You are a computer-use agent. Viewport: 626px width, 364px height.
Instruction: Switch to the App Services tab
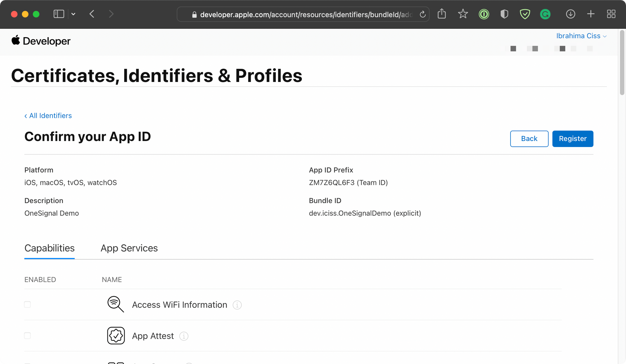pos(129,248)
